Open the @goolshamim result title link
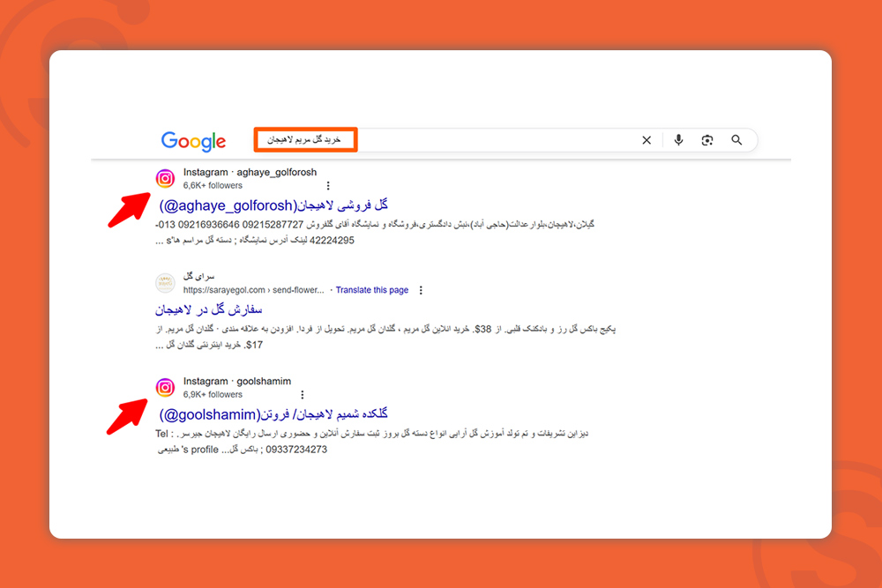This screenshot has width=882, height=588. (273, 414)
